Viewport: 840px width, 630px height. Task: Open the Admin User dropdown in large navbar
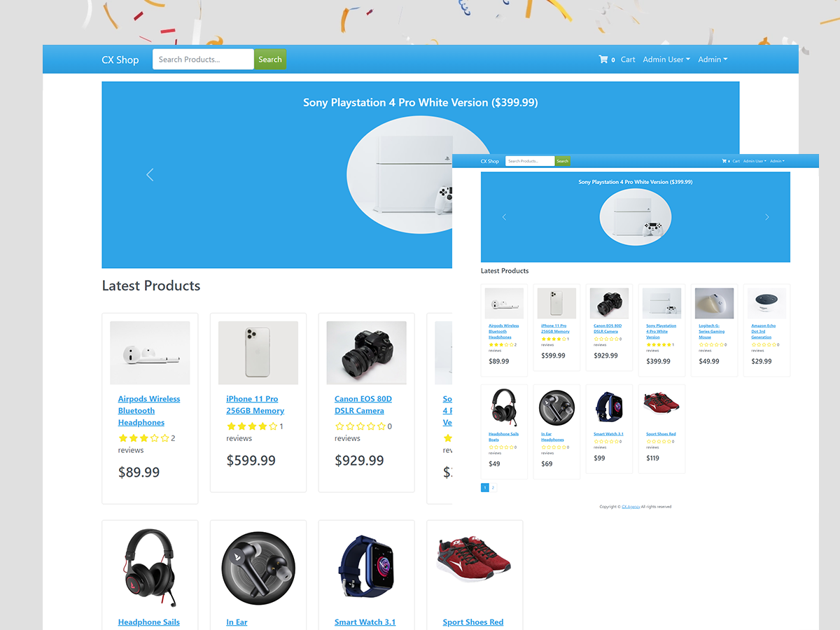pyautogui.click(x=666, y=59)
